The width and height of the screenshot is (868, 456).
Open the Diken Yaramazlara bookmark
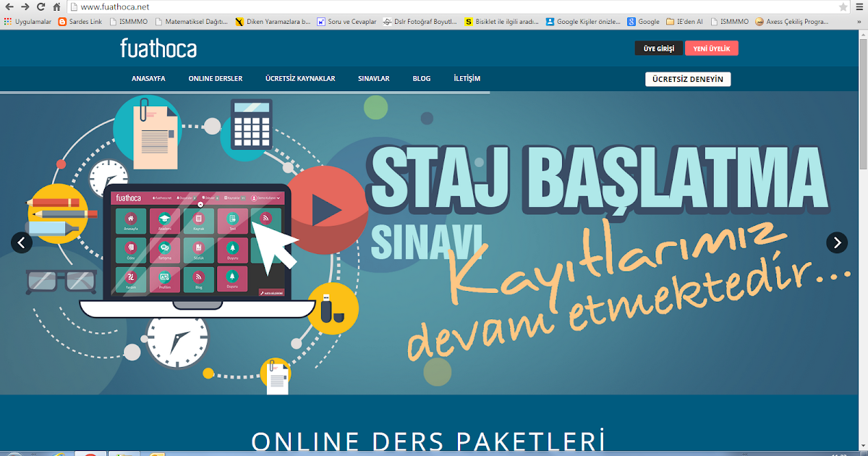point(273,22)
